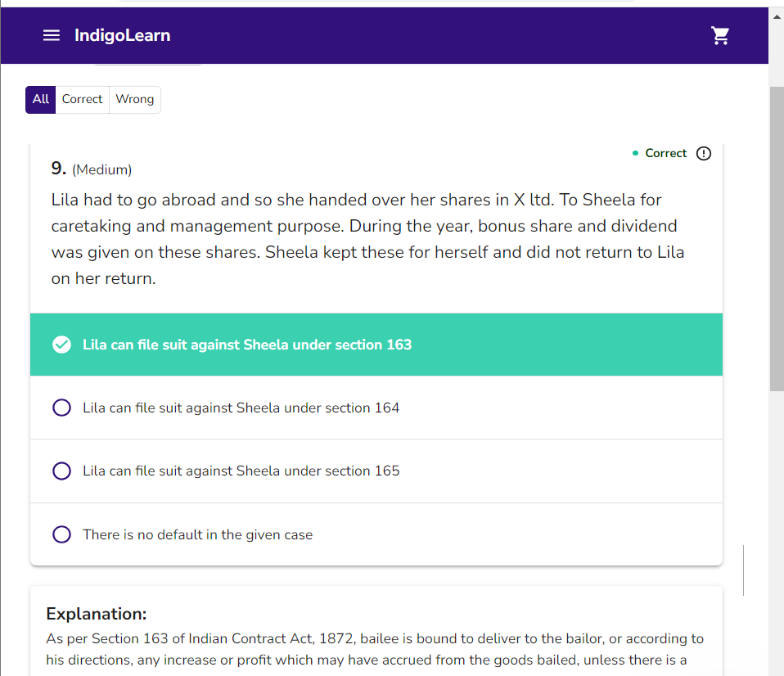Select radio button for section 164 option
The width and height of the screenshot is (784, 676).
[x=61, y=408]
